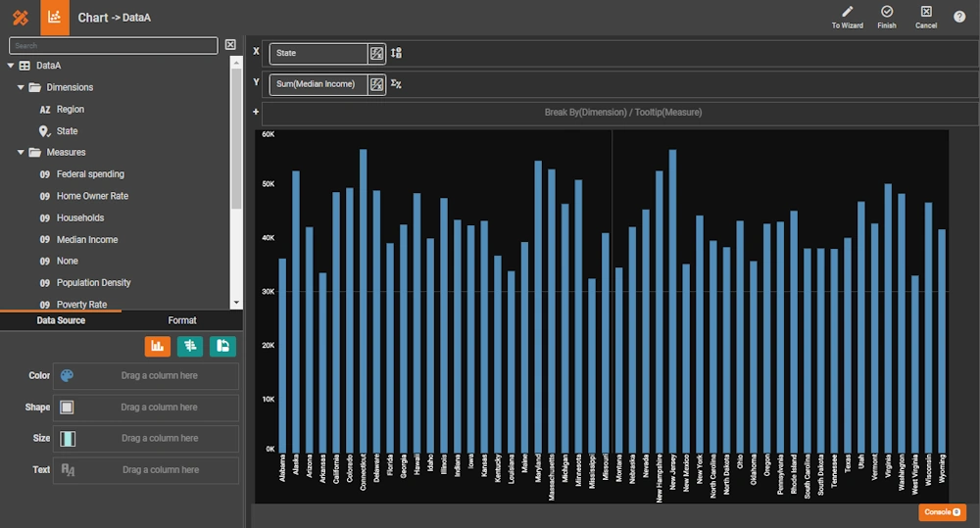Click the orange bar chart style button
980x528 pixels.
[x=157, y=345]
